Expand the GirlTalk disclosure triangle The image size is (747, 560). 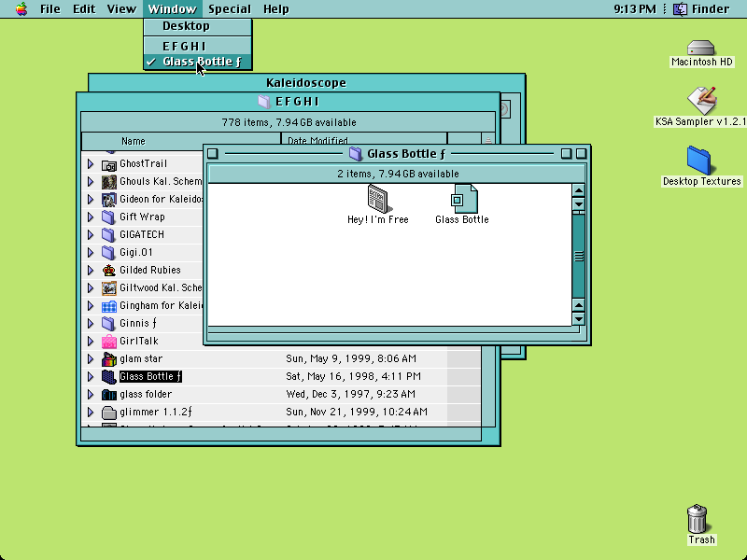coord(91,341)
